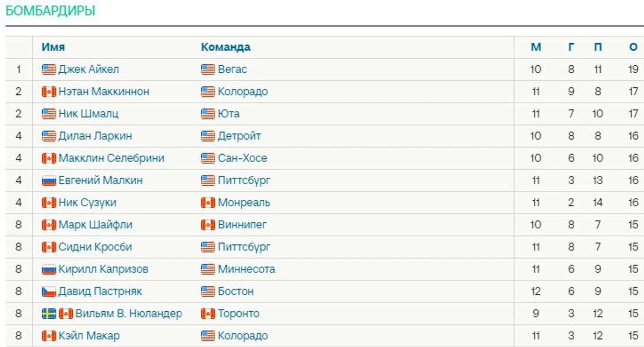
Task: Click the Czech flag beside Давид Пастрняк
Action: click(49, 291)
